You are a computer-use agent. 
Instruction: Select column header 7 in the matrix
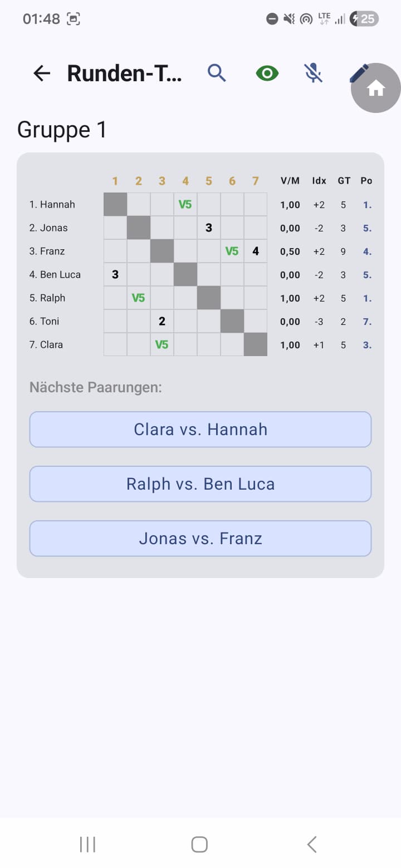(x=255, y=180)
